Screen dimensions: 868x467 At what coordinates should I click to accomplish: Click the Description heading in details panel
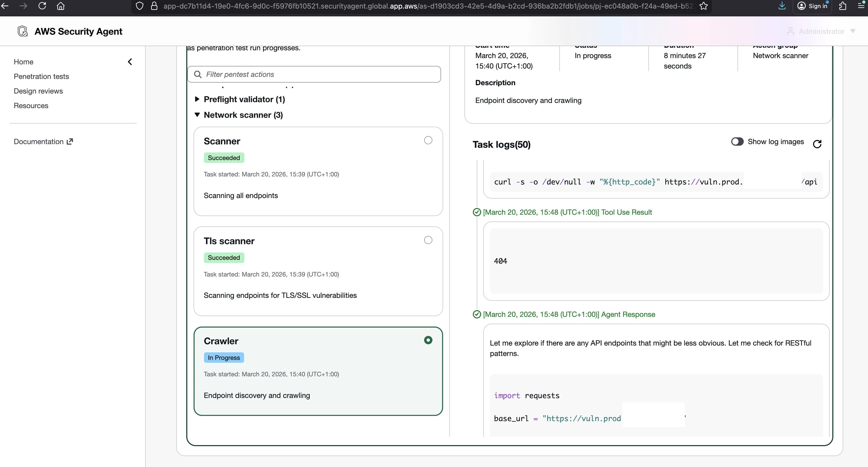pos(495,83)
